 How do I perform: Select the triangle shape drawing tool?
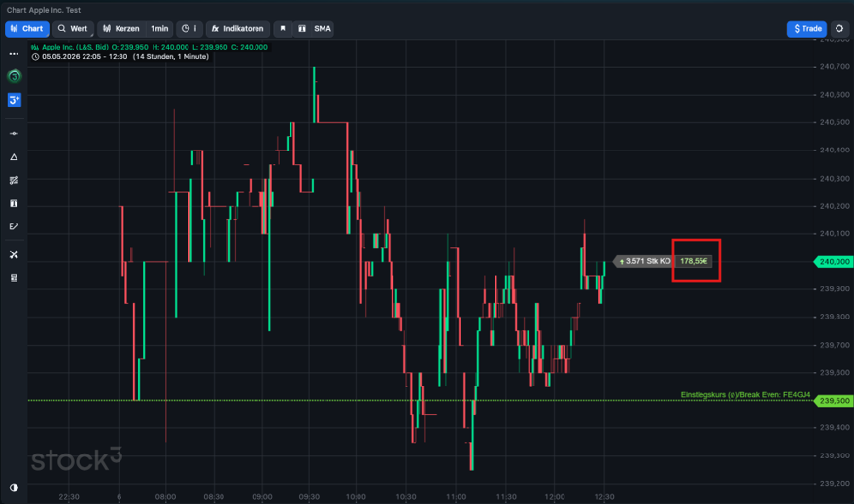tap(14, 157)
